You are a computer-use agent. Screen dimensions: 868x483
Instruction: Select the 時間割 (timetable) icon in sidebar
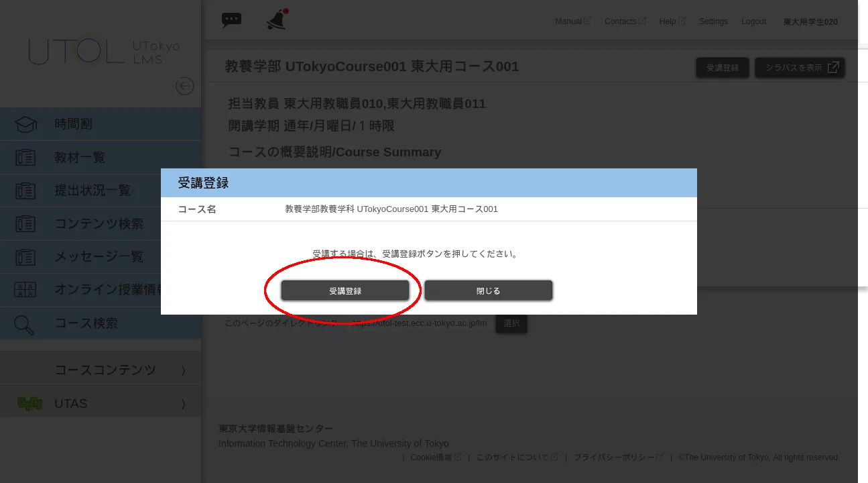tap(24, 123)
